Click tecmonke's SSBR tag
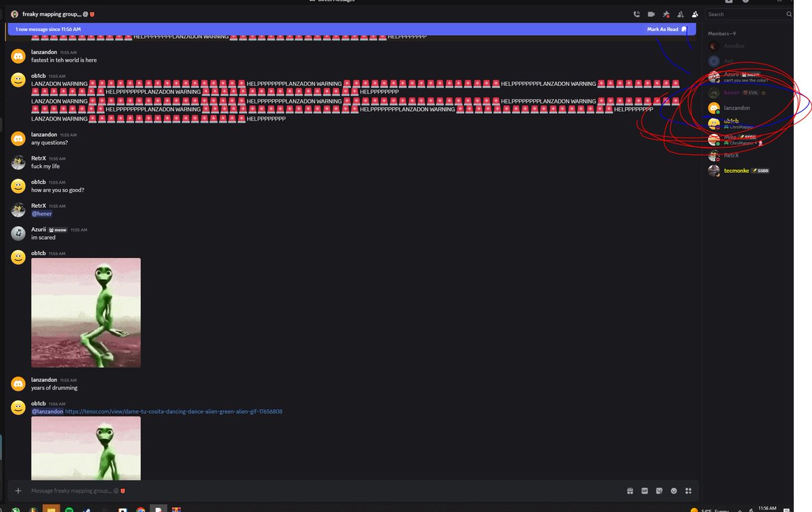The width and height of the screenshot is (812, 512). (x=760, y=171)
